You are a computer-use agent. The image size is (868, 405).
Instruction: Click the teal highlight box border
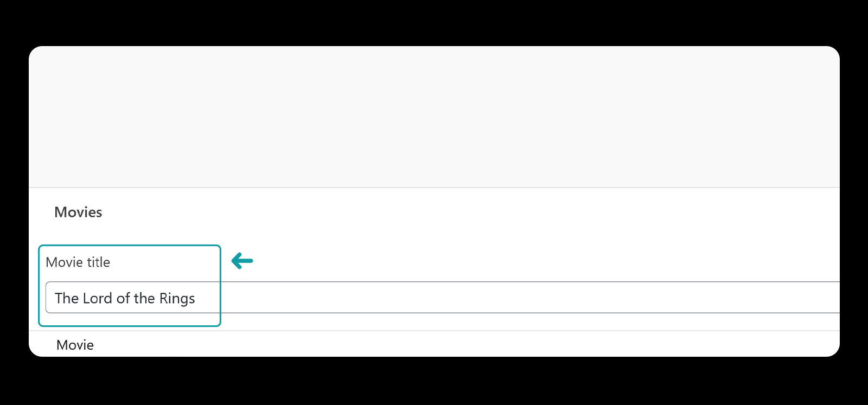[130, 246]
